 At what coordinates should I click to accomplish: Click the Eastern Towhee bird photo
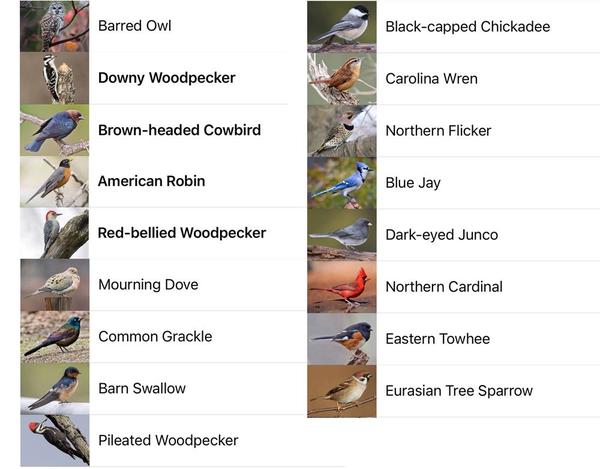pos(341,339)
